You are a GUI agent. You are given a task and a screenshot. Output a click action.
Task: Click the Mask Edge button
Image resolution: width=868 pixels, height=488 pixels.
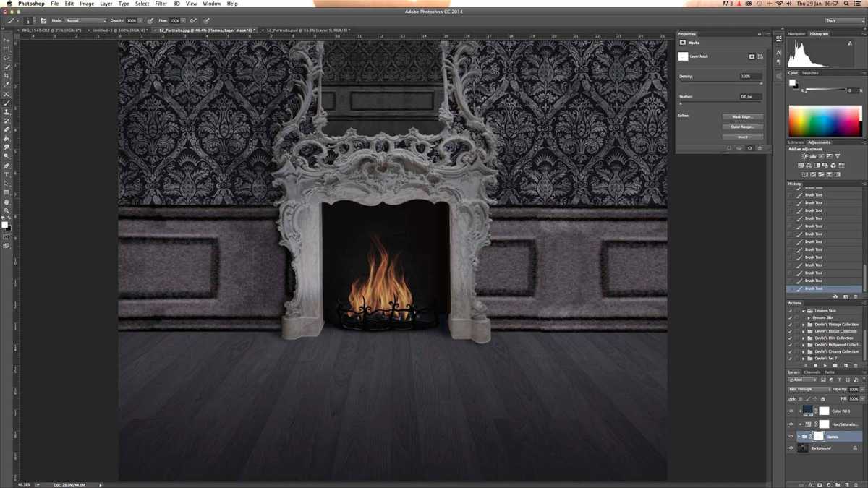click(743, 116)
